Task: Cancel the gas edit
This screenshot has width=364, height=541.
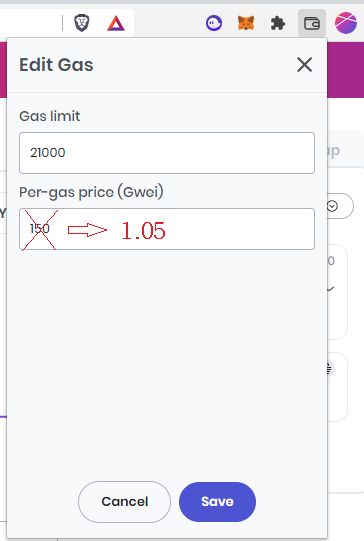Action: (x=125, y=502)
